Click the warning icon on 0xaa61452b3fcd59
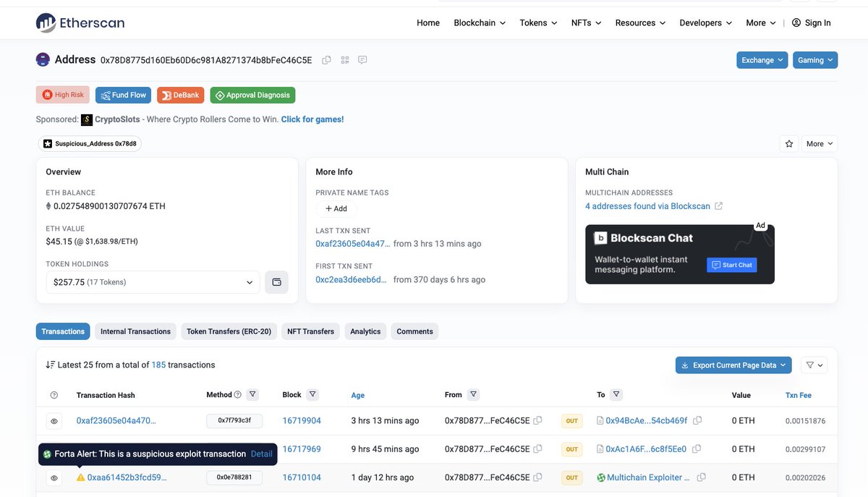 click(81, 477)
